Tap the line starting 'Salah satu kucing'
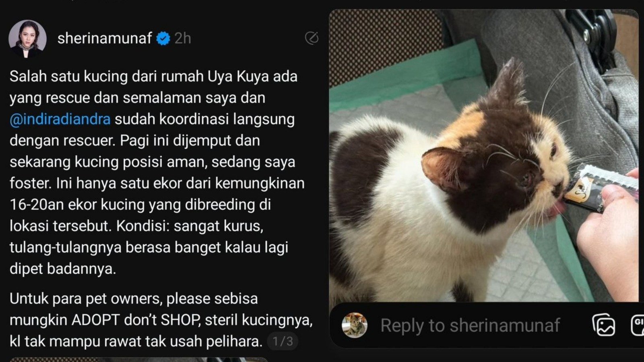This screenshot has height=362, width=644. [153, 76]
